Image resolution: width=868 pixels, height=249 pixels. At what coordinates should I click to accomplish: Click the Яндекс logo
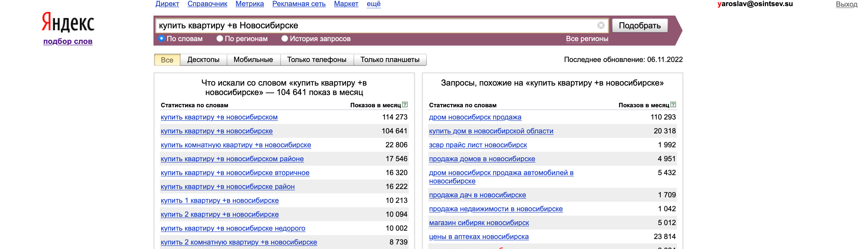(x=68, y=22)
